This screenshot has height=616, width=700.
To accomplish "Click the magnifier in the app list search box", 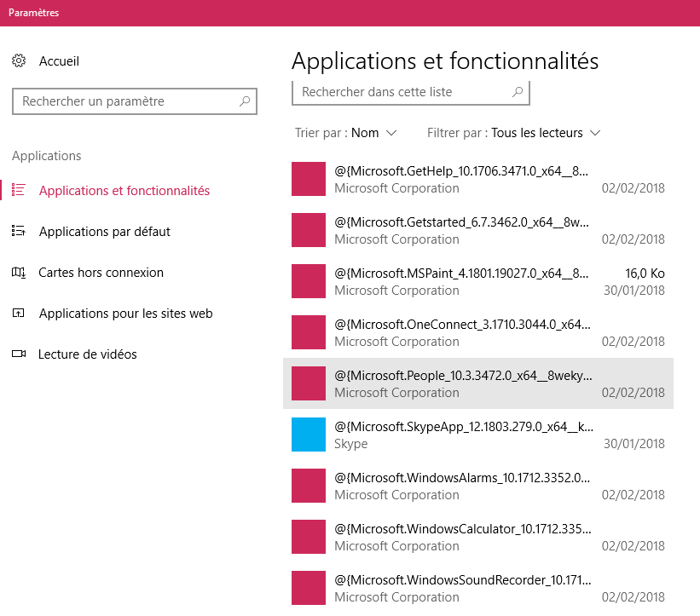I will click(518, 92).
